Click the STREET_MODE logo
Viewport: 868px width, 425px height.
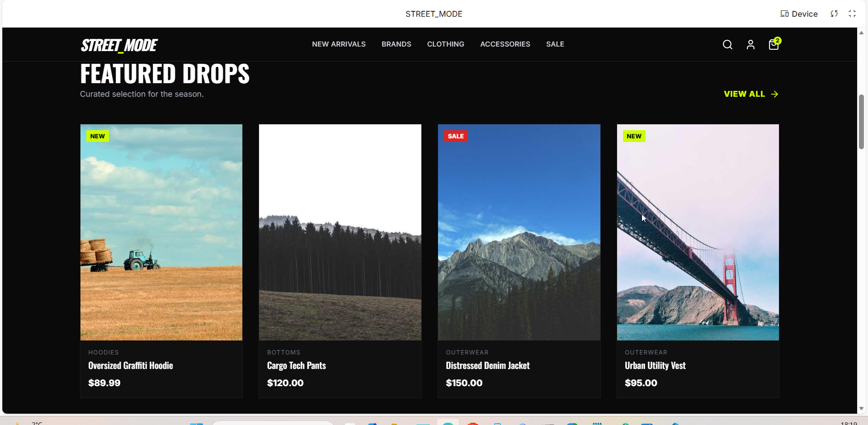[119, 45]
